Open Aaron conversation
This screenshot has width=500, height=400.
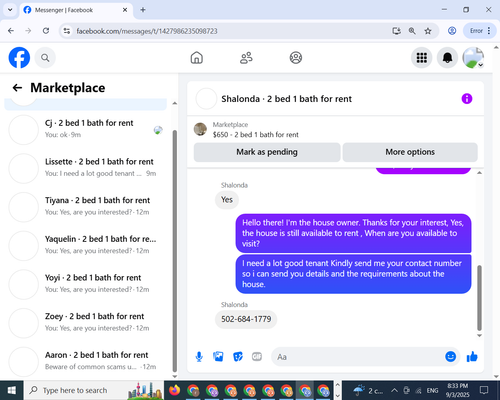(86, 361)
